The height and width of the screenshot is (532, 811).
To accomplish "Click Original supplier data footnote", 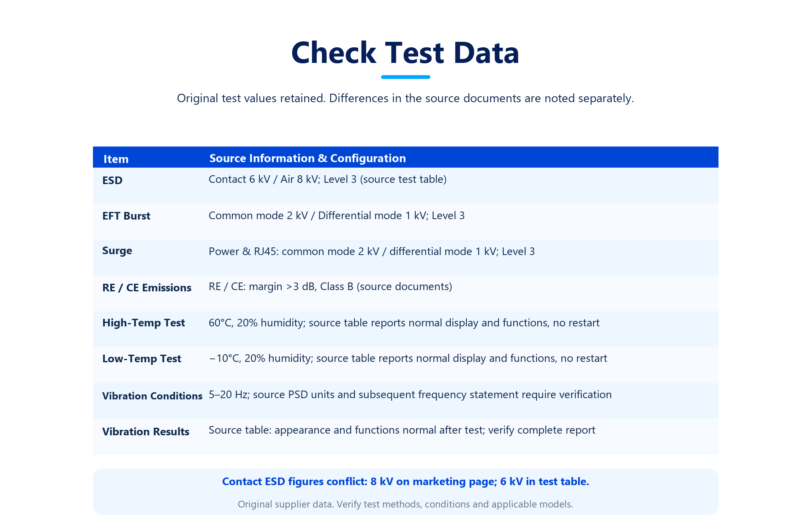I will [405, 504].
